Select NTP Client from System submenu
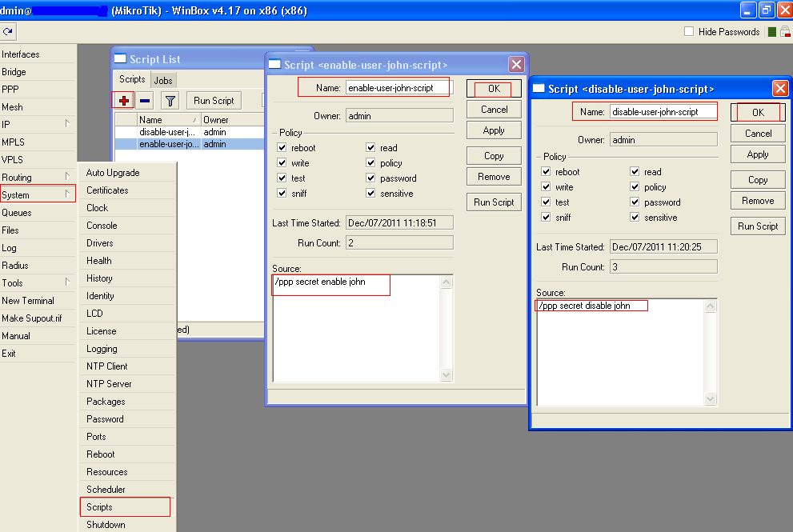The image size is (793, 532). pos(126,366)
